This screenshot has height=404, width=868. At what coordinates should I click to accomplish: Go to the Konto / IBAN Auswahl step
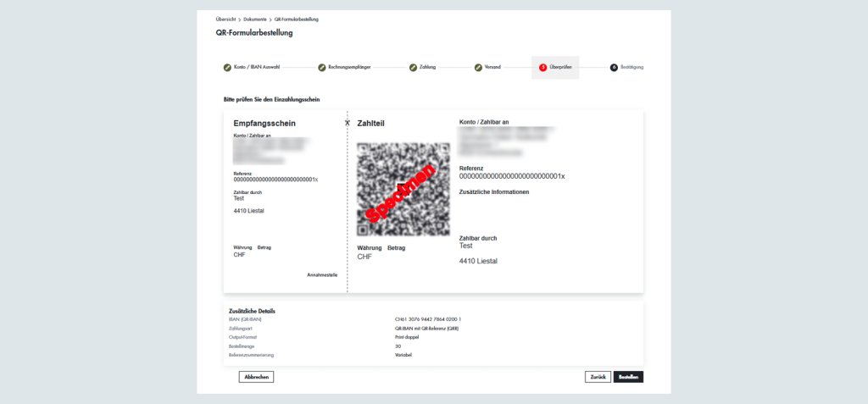tap(257, 68)
